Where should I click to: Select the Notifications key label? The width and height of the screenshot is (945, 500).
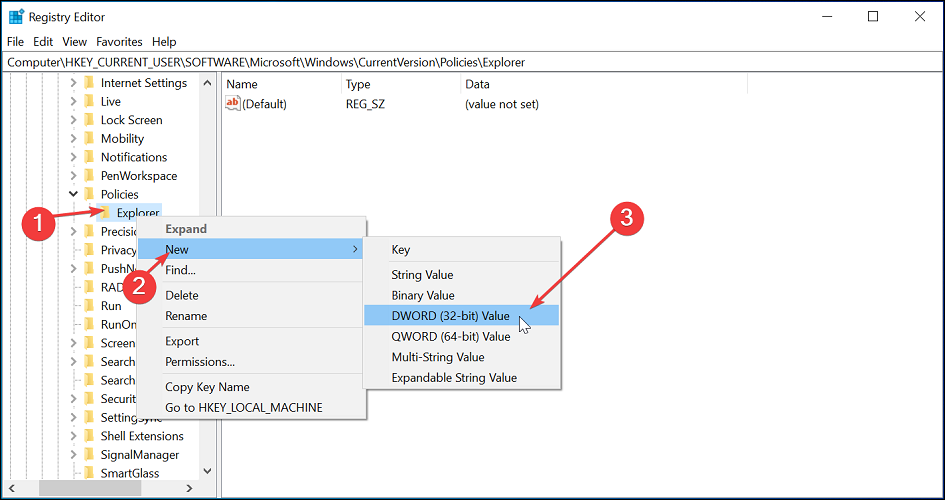(x=134, y=157)
